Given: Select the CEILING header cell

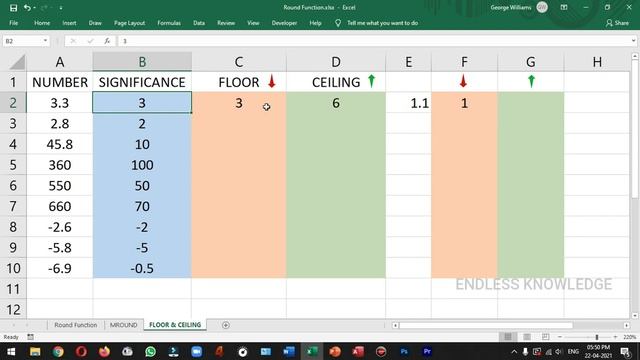Looking at the screenshot, I should [336, 82].
